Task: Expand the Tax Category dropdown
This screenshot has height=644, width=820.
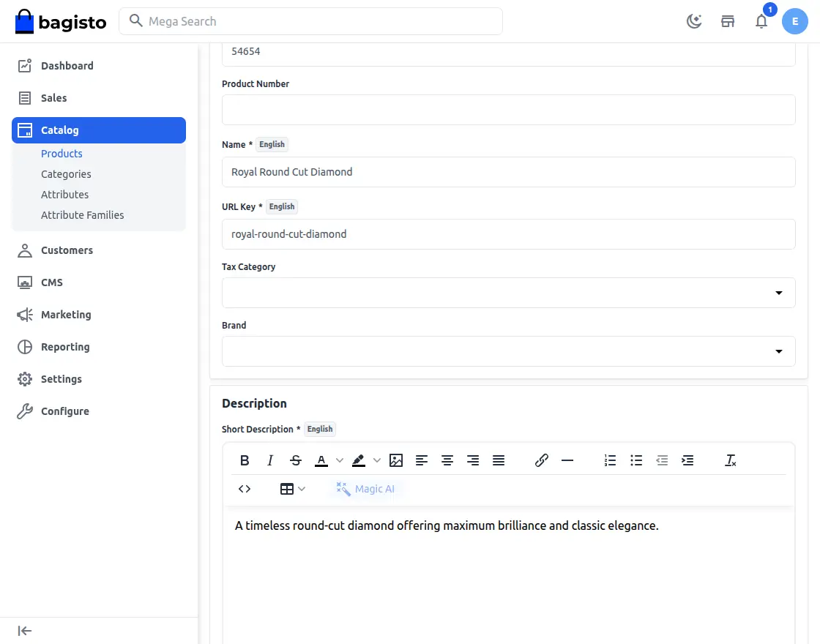Action: coord(508,293)
